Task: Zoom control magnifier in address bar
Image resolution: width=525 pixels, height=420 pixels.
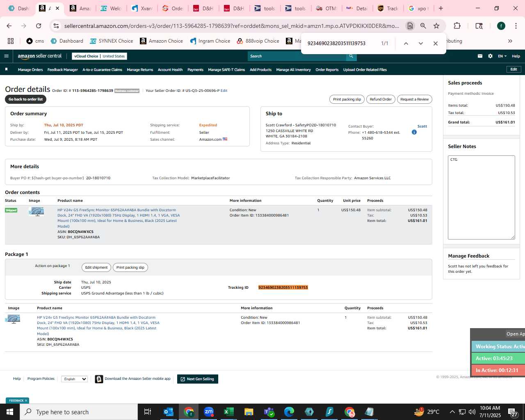Action: [423, 26]
